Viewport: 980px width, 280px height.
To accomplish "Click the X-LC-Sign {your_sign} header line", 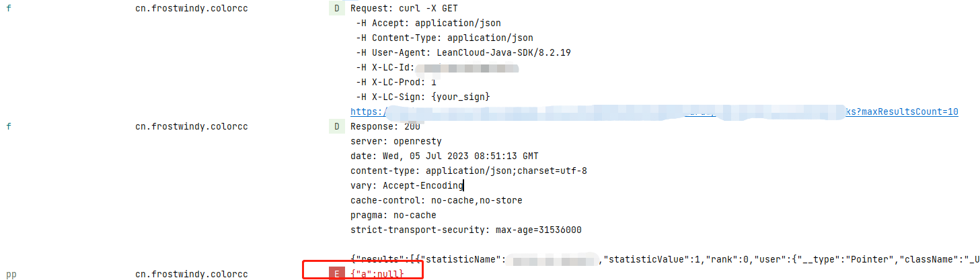I will pos(422,97).
